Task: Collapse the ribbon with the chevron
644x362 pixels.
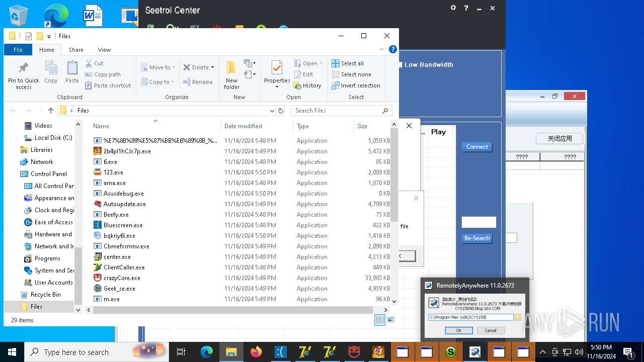Action: point(382,49)
